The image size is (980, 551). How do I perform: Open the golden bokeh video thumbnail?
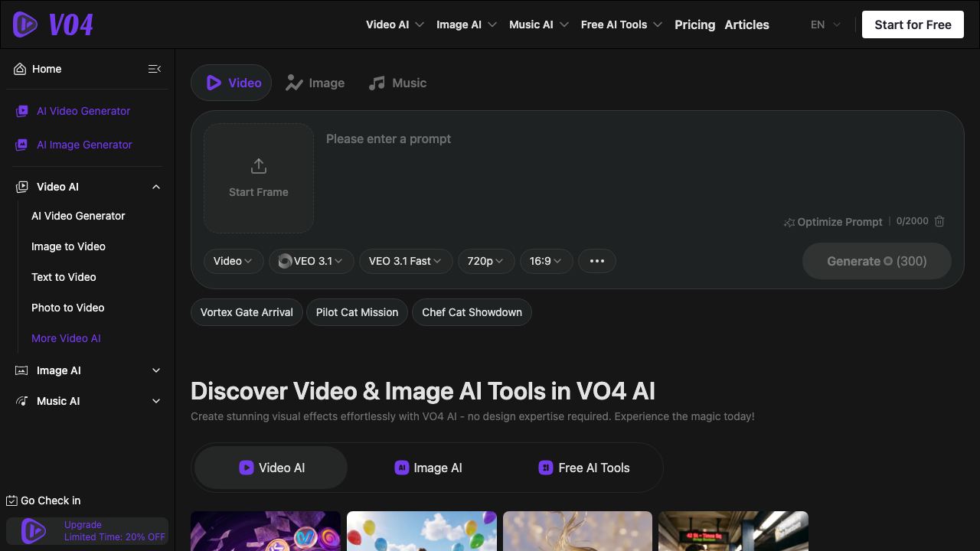577,531
